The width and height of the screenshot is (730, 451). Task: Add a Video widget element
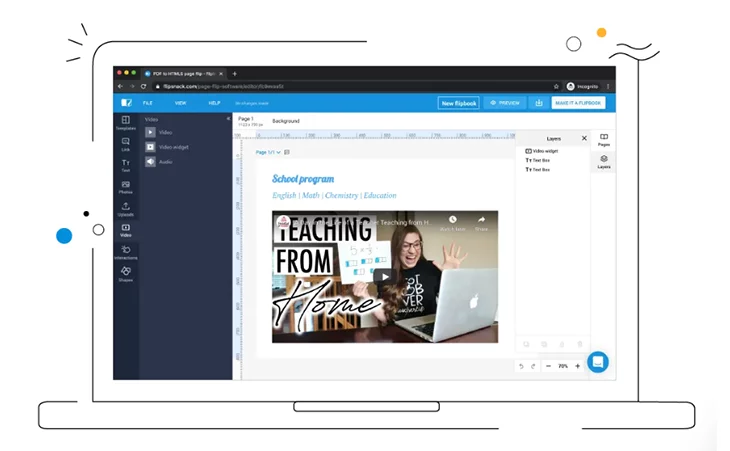coord(167,147)
